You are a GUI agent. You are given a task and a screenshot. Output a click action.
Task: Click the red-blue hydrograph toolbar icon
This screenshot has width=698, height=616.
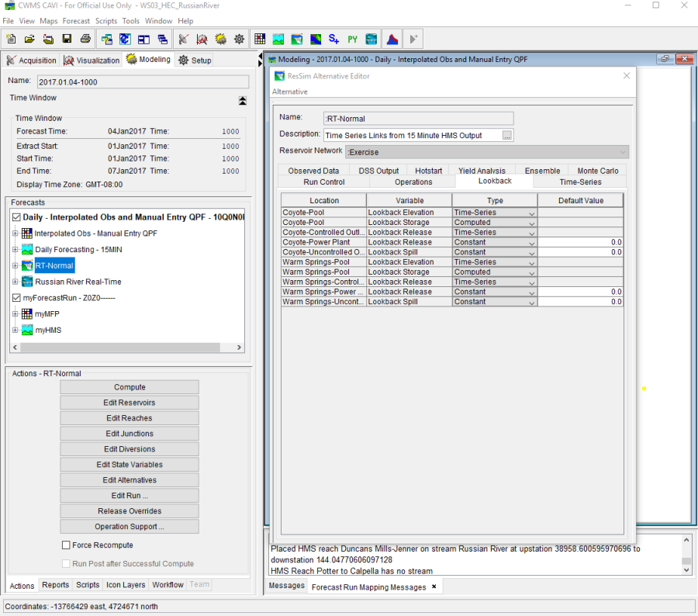[x=392, y=40]
